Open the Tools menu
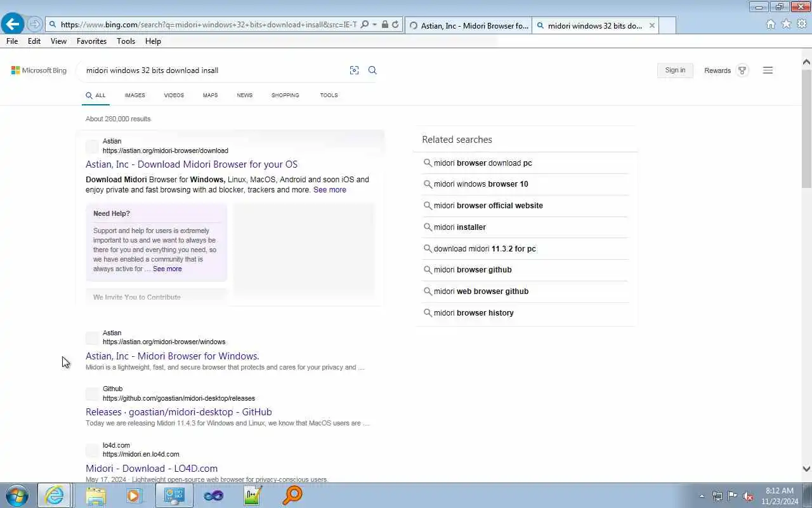 (126, 41)
